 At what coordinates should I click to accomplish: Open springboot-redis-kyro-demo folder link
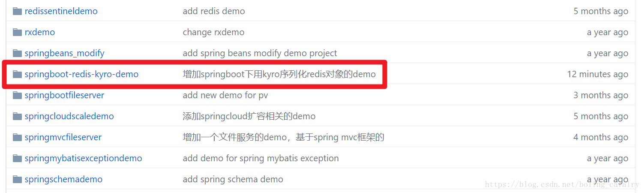(81, 74)
